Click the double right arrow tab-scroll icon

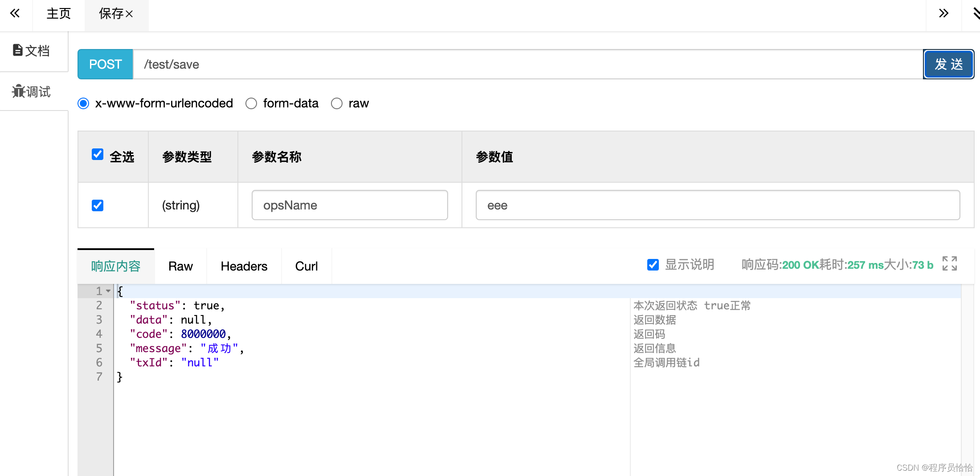(943, 13)
